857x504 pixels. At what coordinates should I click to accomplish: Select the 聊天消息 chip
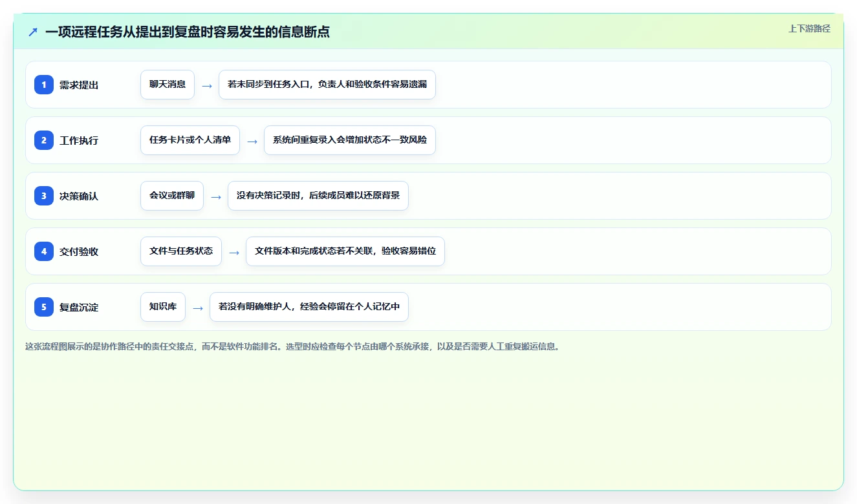tap(168, 85)
